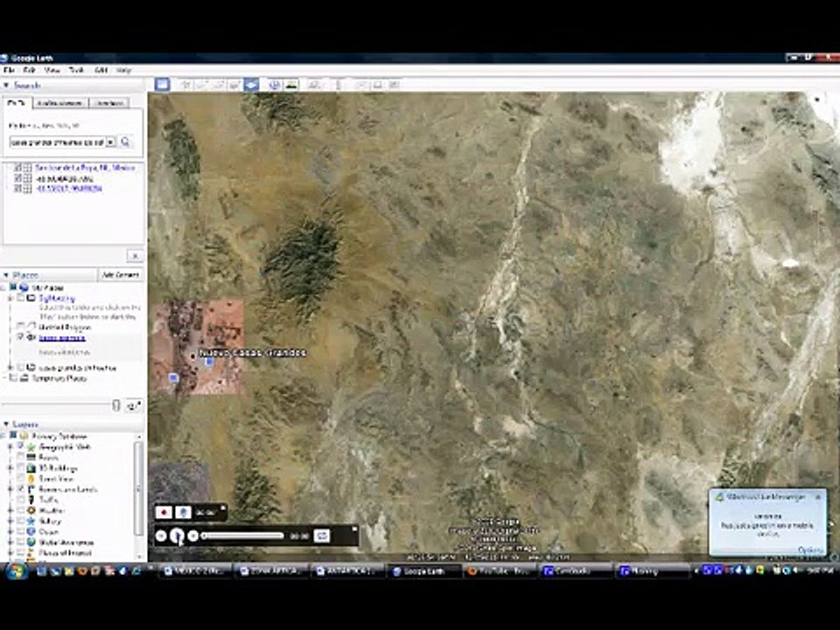Expand the Global Awareness layer
Screen dimensions: 840x630
10,542
